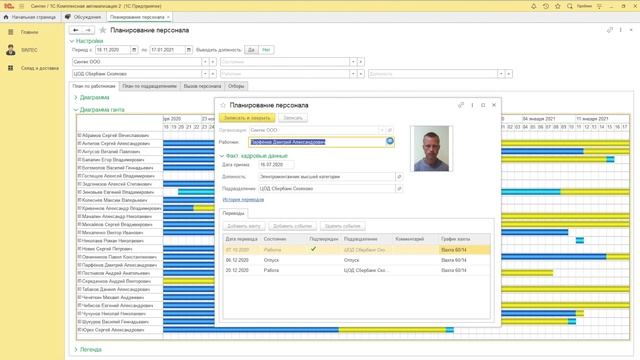Switch to Вызов персонала tab
This screenshot has width=640, height=360.
[202, 86]
